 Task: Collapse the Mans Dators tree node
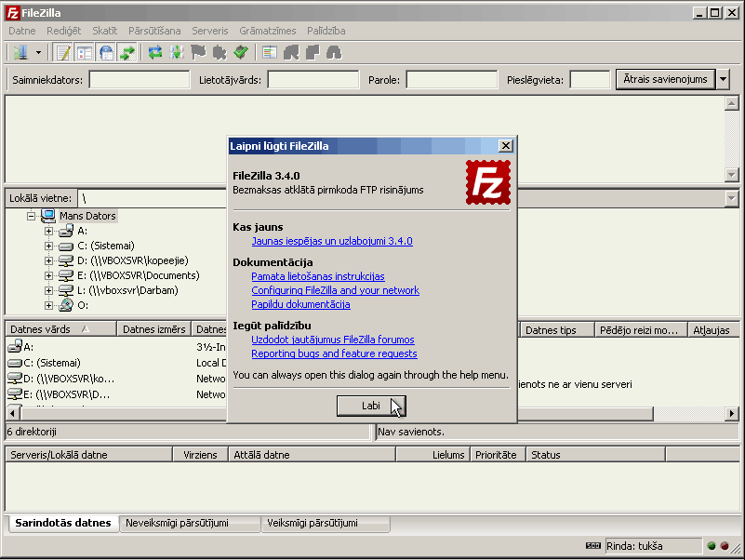pyautogui.click(x=31, y=216)
